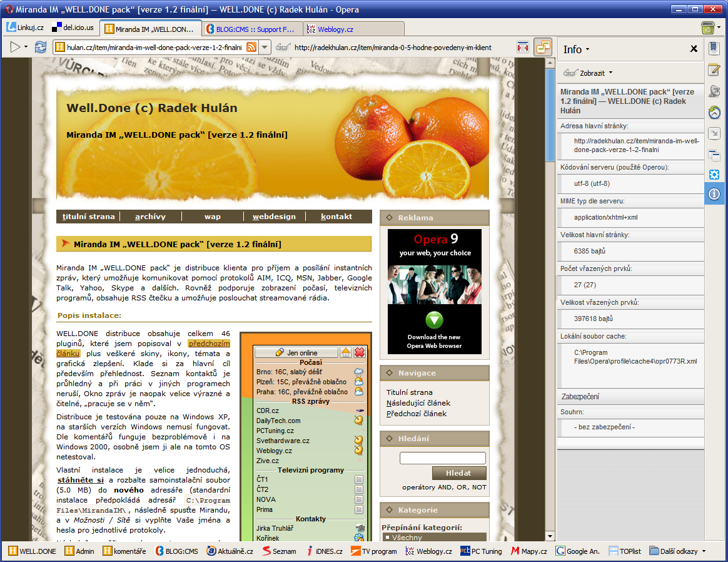
Task: Open address field history dropdown arrow
Action: pyautogui.click(x=264, y=47)
